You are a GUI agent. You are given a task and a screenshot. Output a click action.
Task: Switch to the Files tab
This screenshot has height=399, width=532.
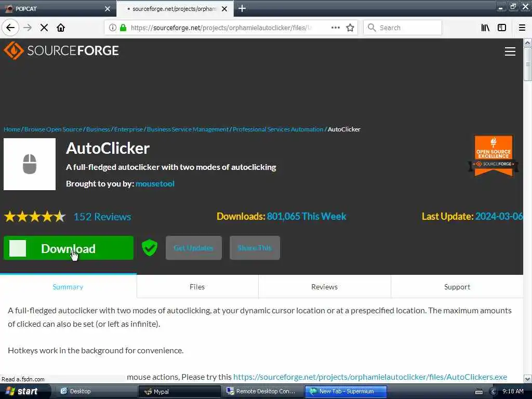pyautogui.click(x=197, y=287)
